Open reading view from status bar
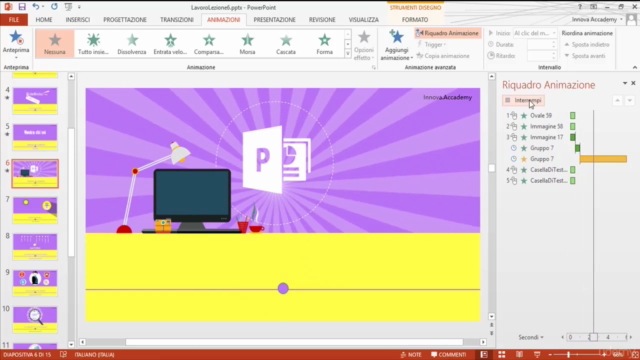This screenshot has width=640, height=360. point(519,354)
